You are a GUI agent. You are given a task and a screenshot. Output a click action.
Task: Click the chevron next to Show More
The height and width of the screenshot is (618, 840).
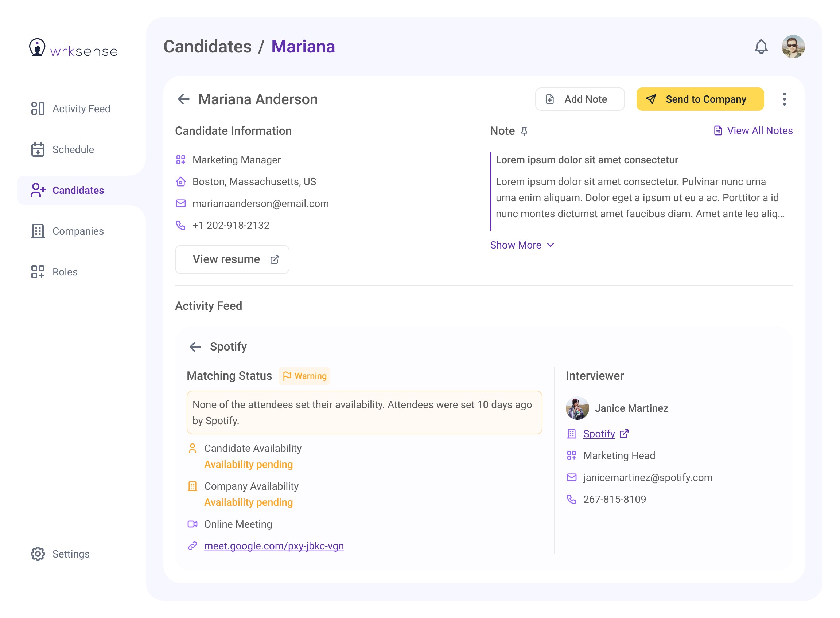click(x=550, y=245)
